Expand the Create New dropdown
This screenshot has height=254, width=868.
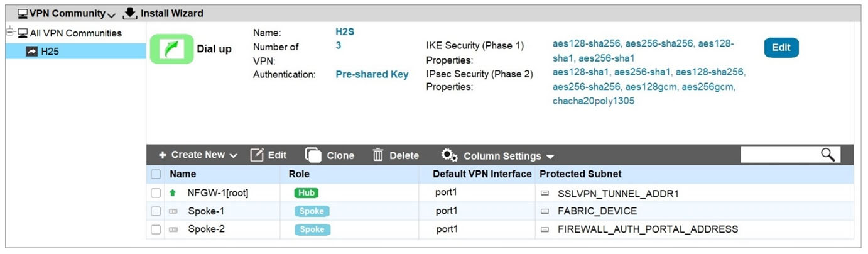tap(198, 155)
